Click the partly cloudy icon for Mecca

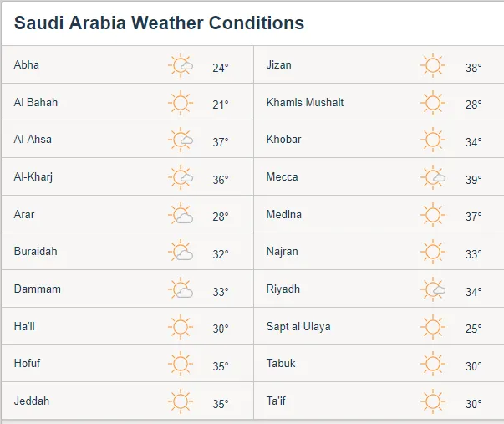coord(433,177)
